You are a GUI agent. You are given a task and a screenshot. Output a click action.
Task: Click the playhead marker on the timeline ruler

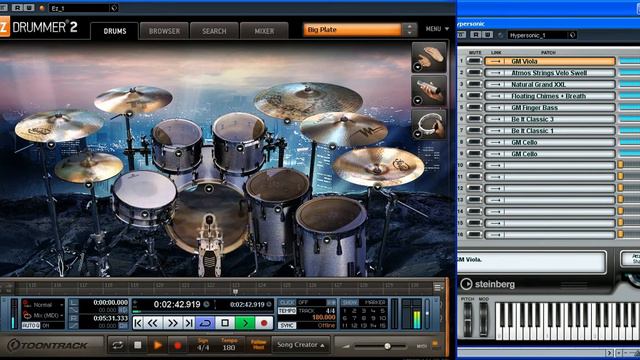pyautogui.click(x=235, y=291)
